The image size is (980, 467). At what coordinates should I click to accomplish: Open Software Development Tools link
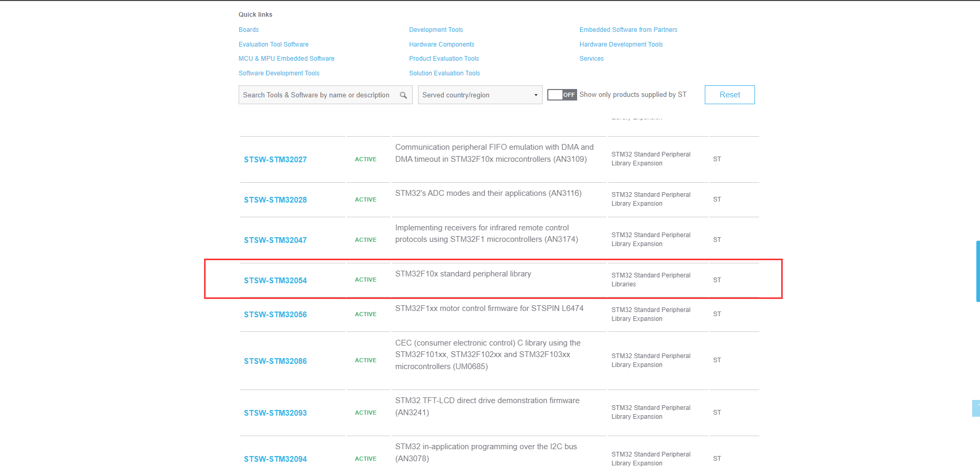[279, 73]
